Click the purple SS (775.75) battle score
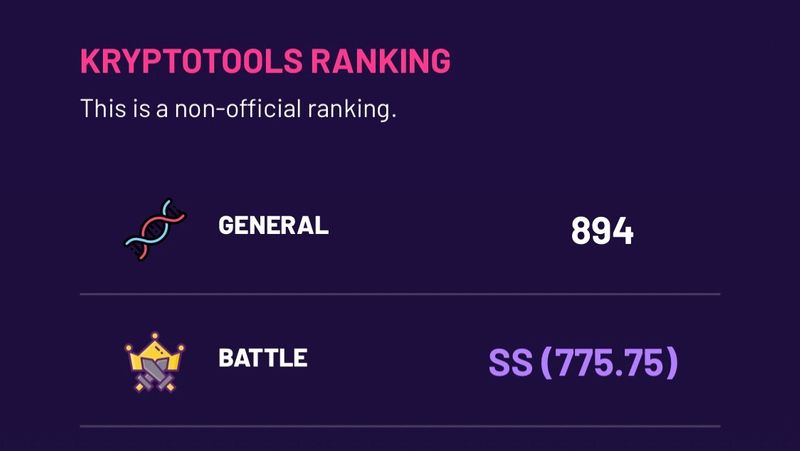 coord(583,362)
